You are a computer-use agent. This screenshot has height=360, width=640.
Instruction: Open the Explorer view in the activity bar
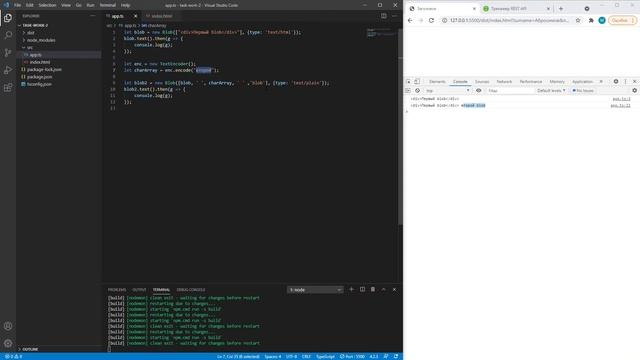(x=8, y=18)
